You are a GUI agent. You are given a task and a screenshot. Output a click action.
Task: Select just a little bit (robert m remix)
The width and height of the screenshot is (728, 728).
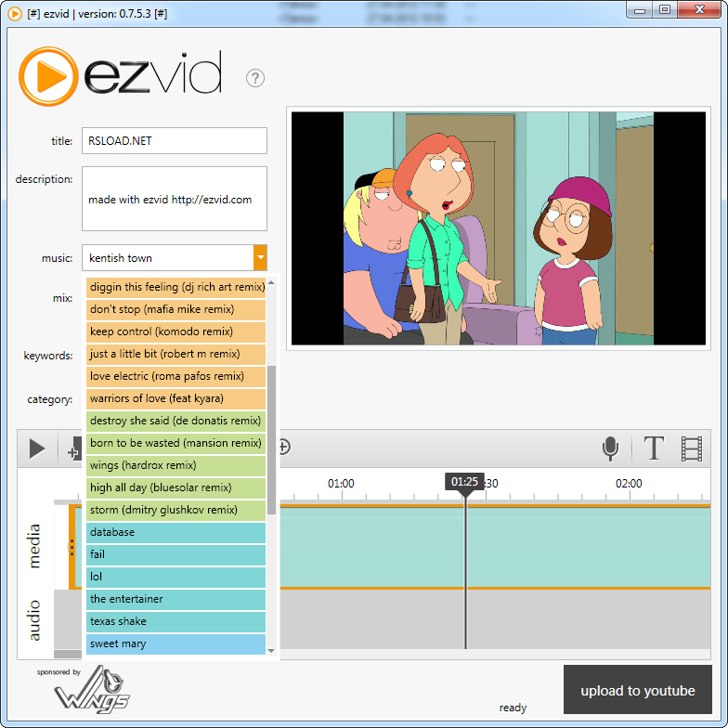[176, 354]
